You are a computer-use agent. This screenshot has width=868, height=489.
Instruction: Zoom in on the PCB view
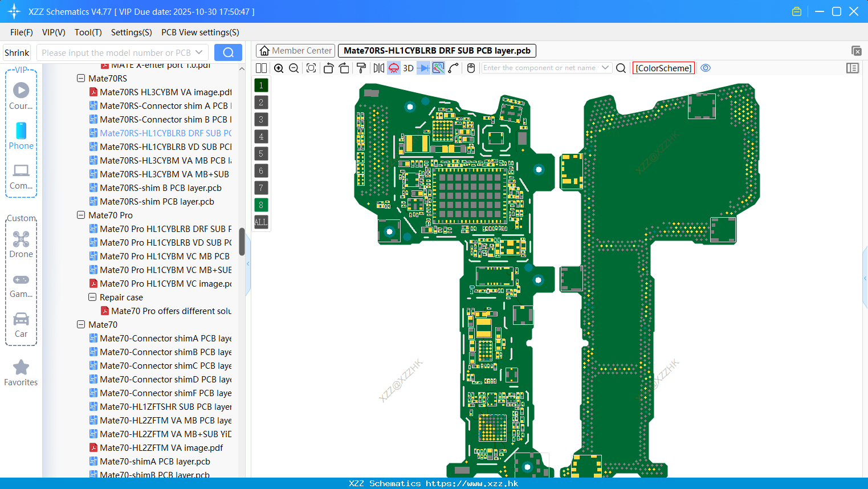coord(279,68)
